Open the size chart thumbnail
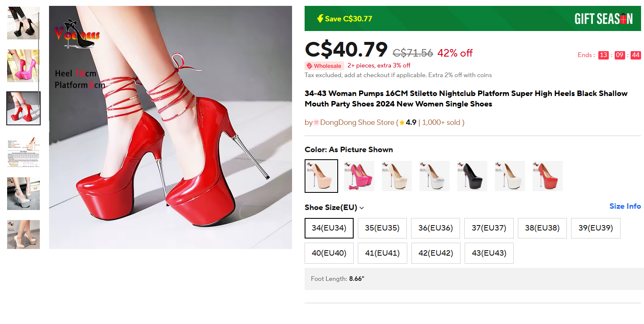Viewport: 644px width, 324px height. 23,151
